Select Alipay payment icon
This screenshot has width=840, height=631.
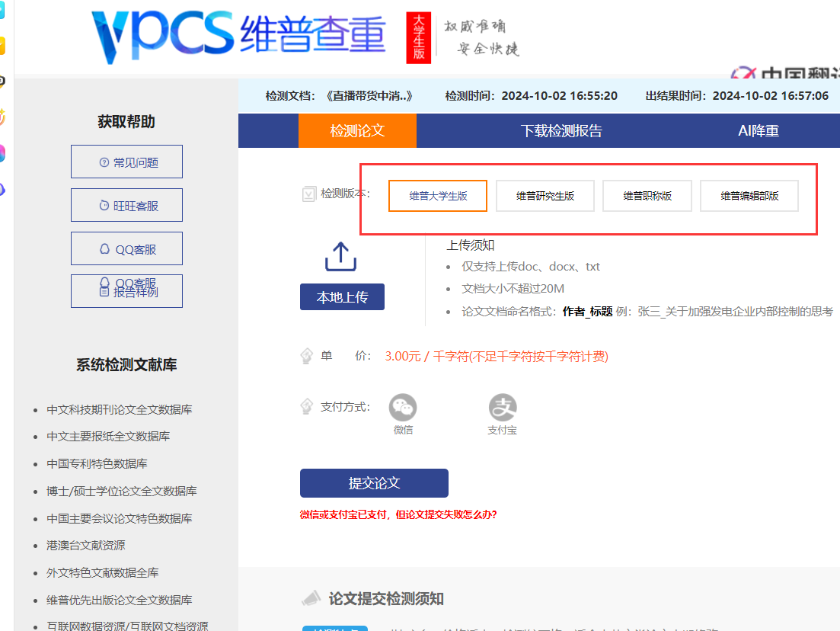point(503,408)
